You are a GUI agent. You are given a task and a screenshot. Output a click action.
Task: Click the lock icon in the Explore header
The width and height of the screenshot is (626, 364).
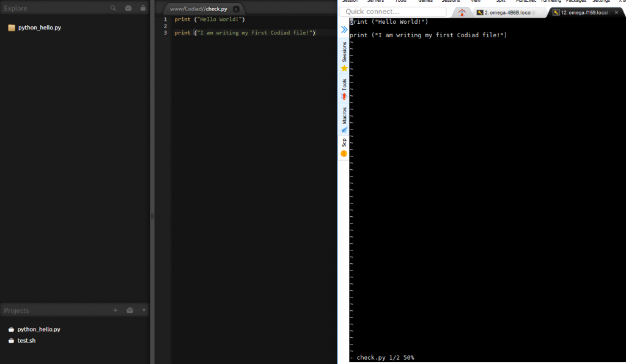pyautogui.click(x=142, y=8)
